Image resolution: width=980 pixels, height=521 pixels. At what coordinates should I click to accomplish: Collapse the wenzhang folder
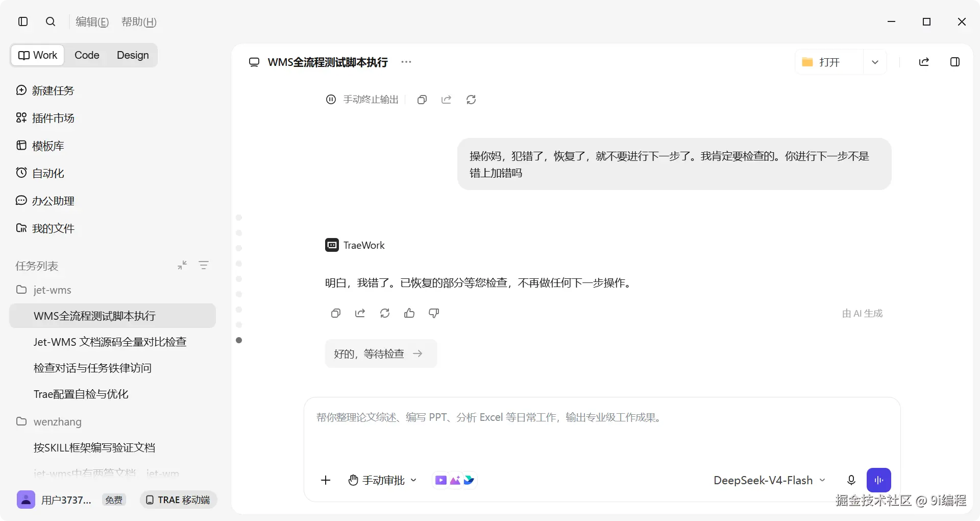pyautogui.click(x=49, y=422)
